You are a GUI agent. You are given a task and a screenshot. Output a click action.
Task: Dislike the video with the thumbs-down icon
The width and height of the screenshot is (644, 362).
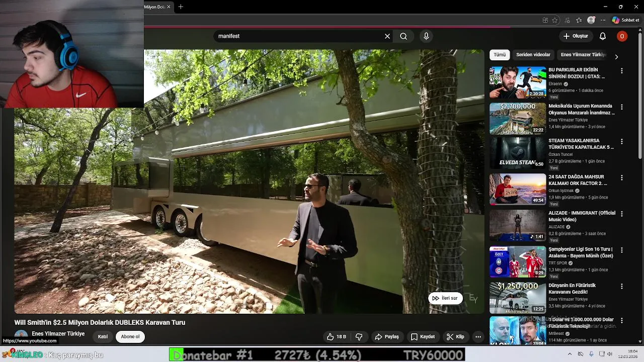[x=359, y=337]
